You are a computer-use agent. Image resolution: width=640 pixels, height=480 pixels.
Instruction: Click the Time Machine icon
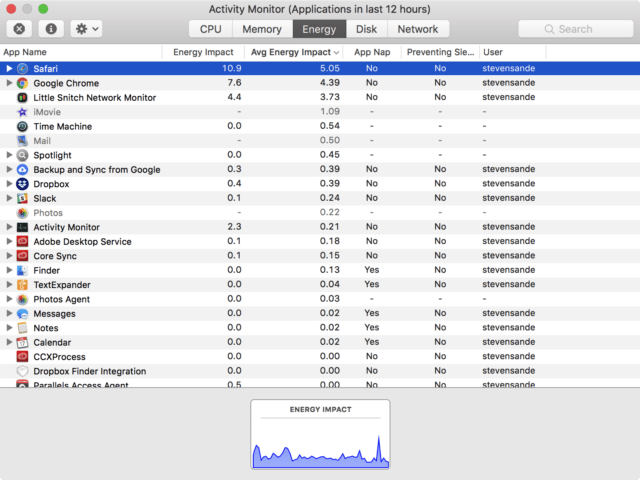pyautogui.click(x=22, y=127)
